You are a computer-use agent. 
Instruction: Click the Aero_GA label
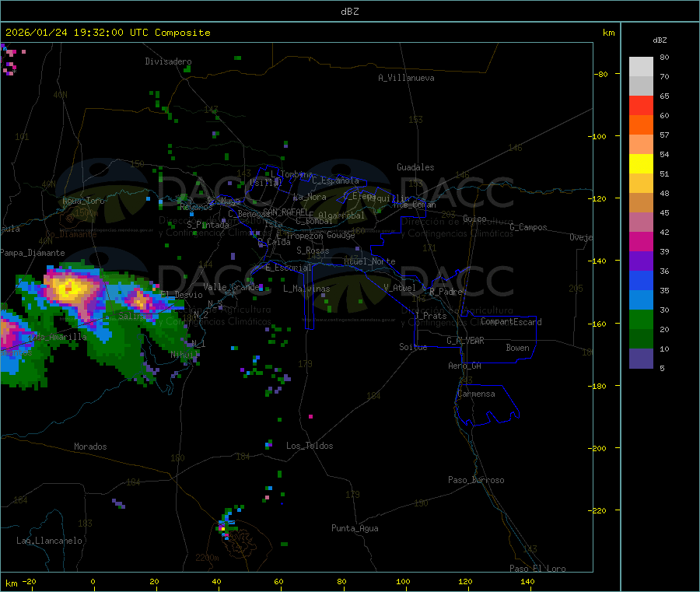[x=465, y=366]
